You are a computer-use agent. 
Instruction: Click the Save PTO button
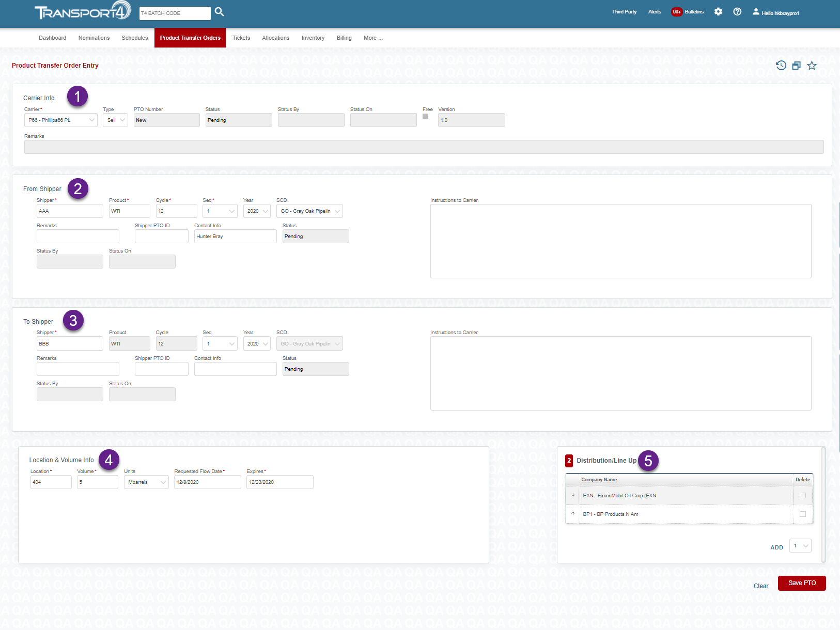click(802, 583)
